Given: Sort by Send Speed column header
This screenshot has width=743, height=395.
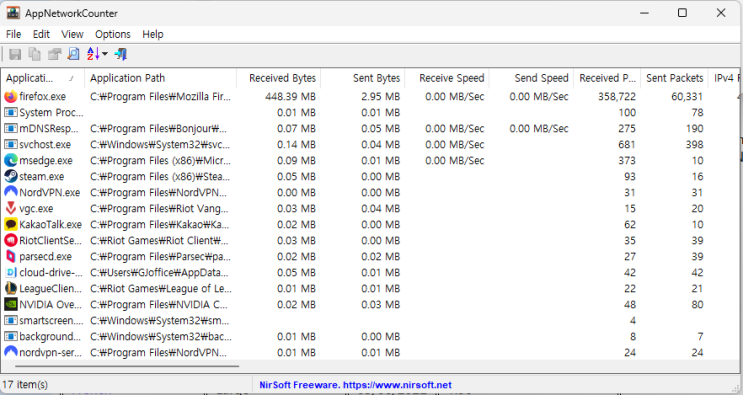Looking at the screenshot, I should pos(531,78).
